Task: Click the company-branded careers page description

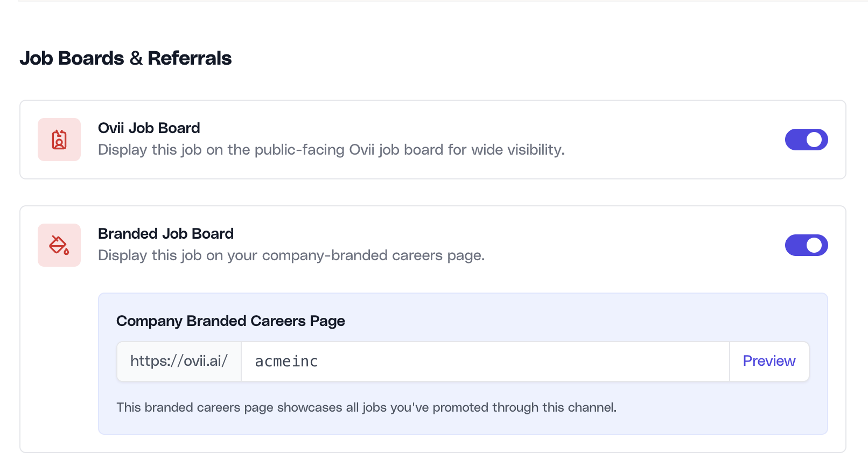Action: tap(291, 255)
